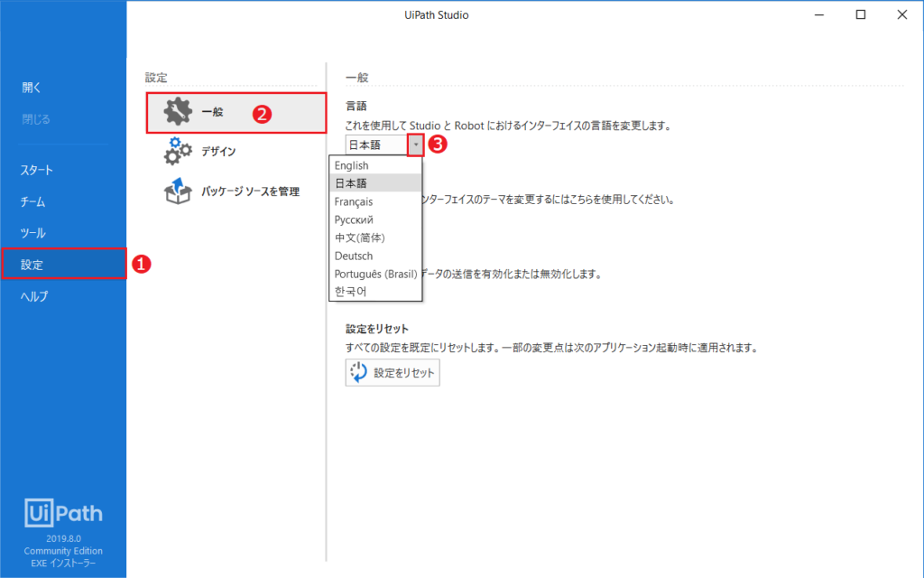Go to the スタート page

pos(36,170)
